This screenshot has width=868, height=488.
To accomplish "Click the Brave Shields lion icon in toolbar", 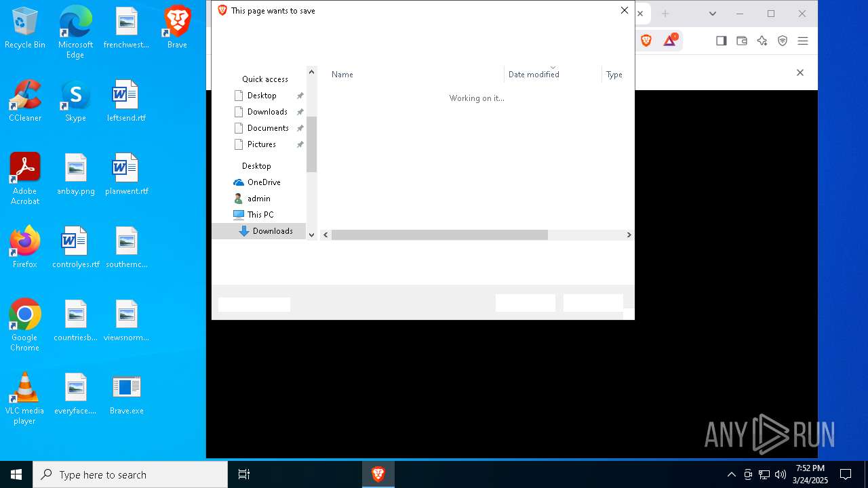I will pyautogui.click(x=646, y=41).
